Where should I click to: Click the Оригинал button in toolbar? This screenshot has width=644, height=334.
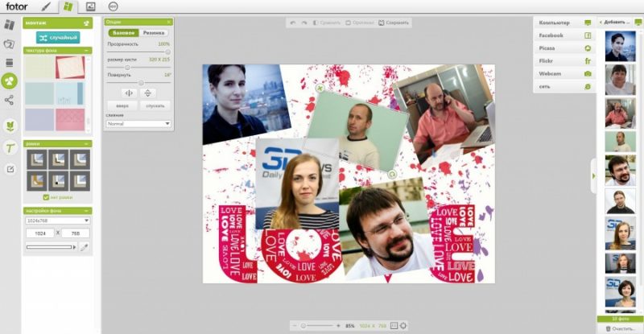360,23
